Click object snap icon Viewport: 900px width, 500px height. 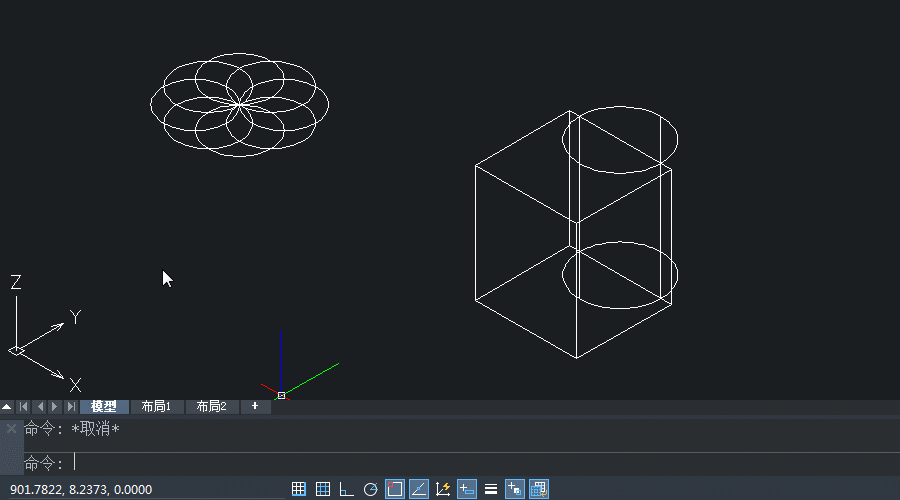pos(394,489)
